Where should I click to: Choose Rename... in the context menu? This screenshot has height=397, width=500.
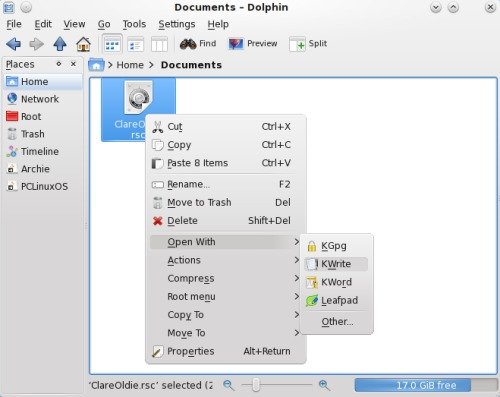(226, 184)
